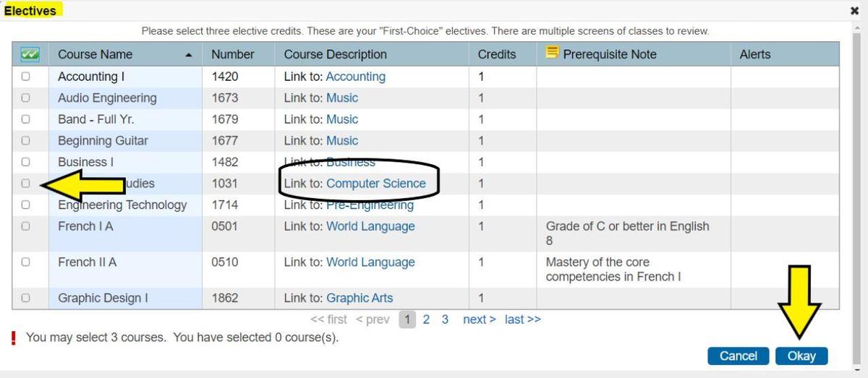The height and width of the screenshot is (378, 868).
Task: Jump to page 3 of electives
Action: (445, 319)
